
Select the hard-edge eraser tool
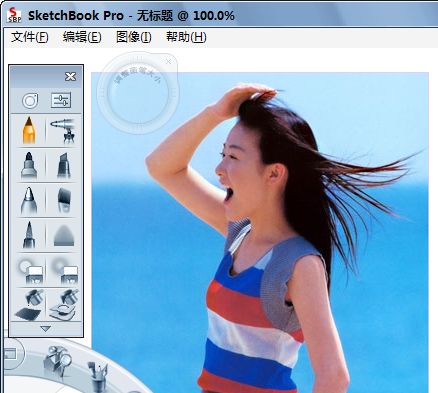30,270
